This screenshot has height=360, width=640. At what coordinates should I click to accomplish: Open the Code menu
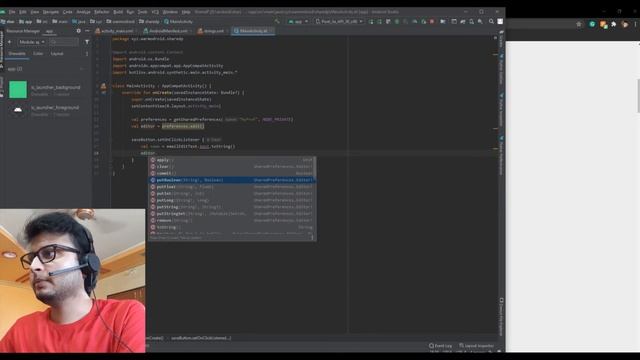[67, 12]
